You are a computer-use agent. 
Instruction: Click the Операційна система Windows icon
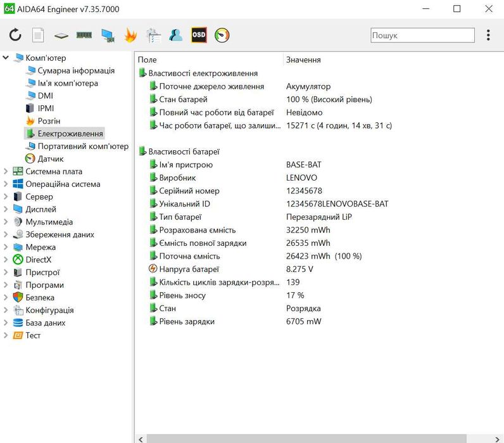18,184
